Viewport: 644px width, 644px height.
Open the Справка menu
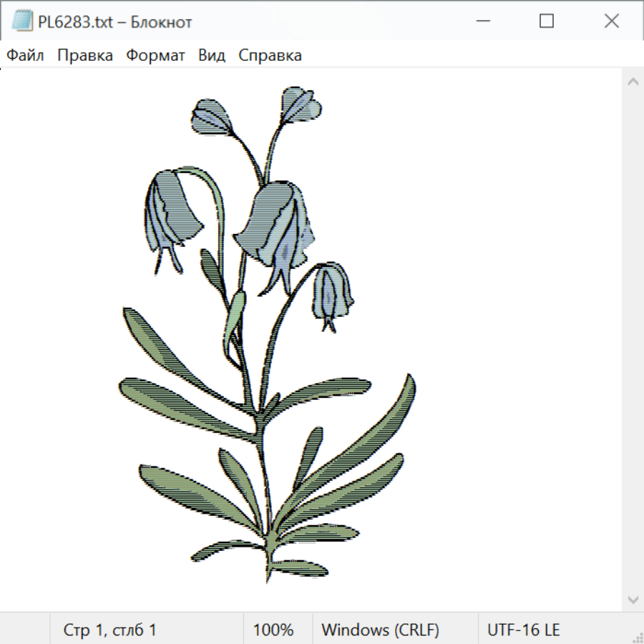click(270, 55)
